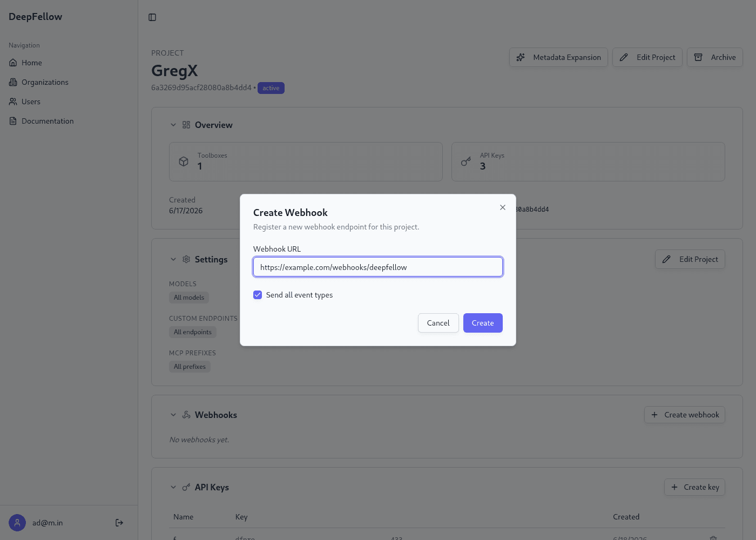756x540 pixels.
Task: Click Metadata Expansion button
Action: [x=558, y=57]
